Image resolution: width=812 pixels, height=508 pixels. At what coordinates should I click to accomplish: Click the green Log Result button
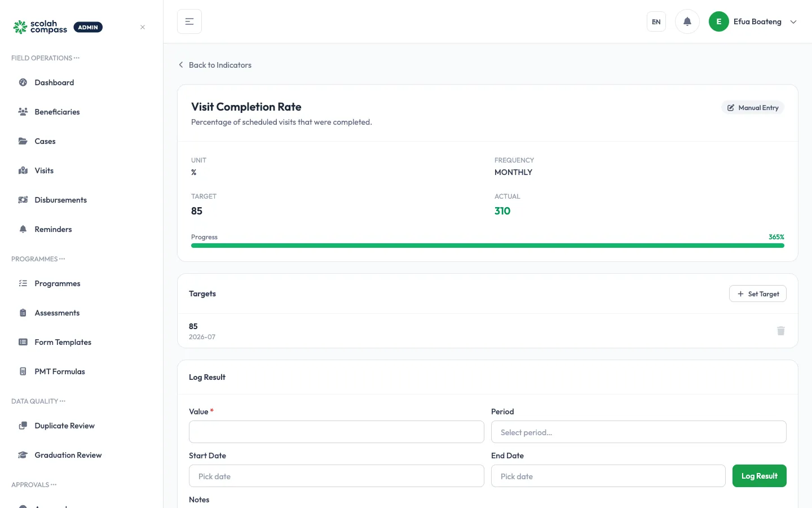coord(760,476)
